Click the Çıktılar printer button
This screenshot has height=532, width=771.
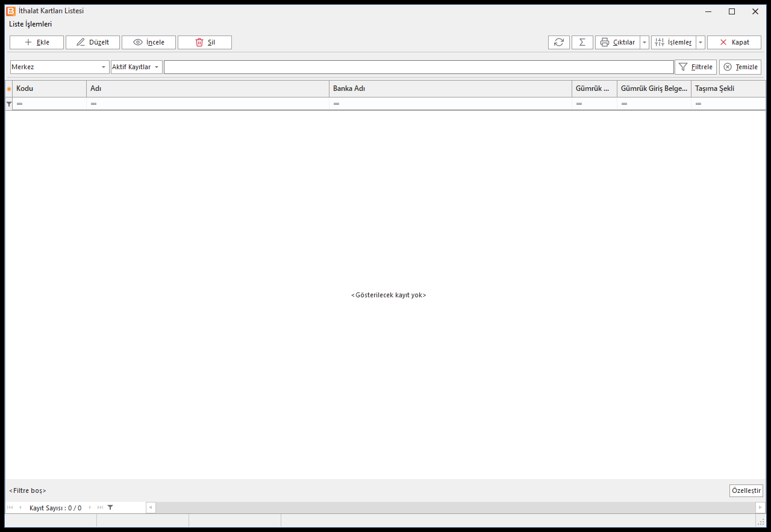[617, 42]
